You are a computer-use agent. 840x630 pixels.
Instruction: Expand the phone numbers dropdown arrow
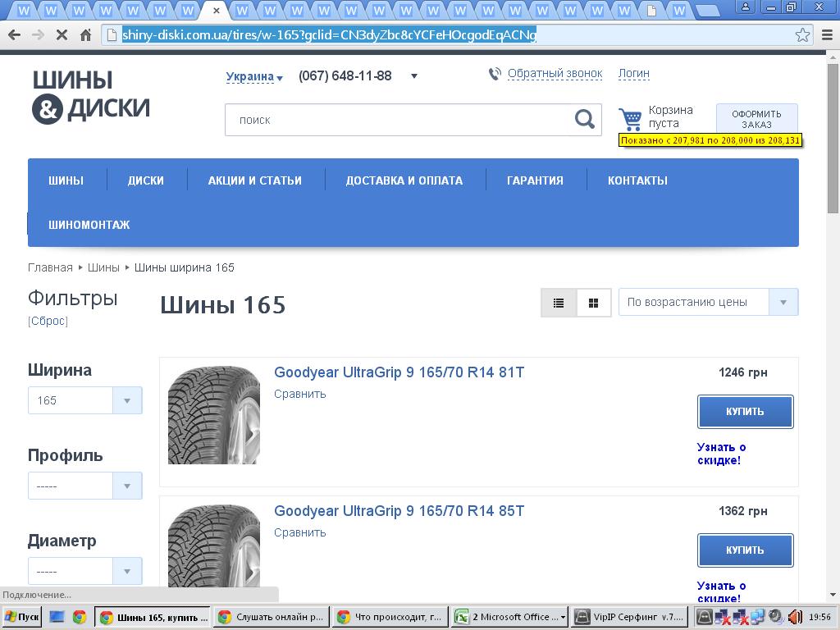pos(414,76)
